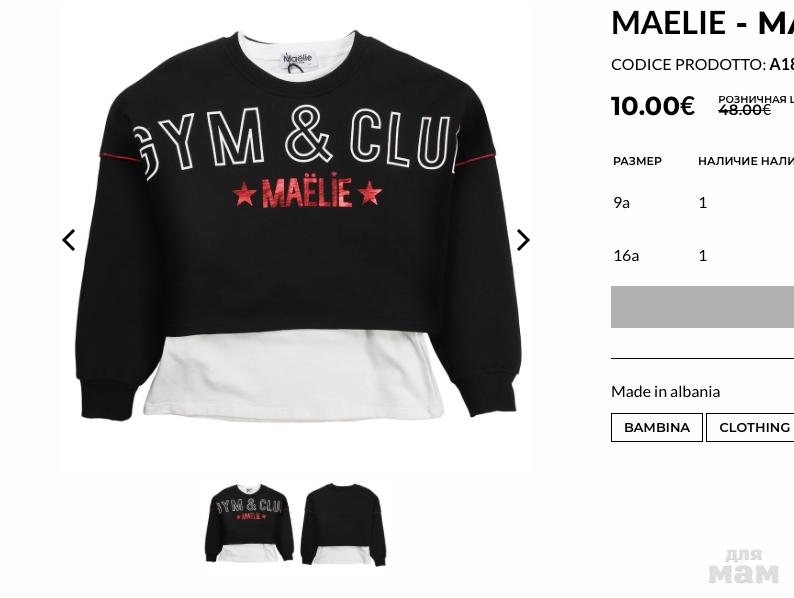Click availability quantity for size 9a
This screenshot has width=794, height=598.
(x=702, y=203)
